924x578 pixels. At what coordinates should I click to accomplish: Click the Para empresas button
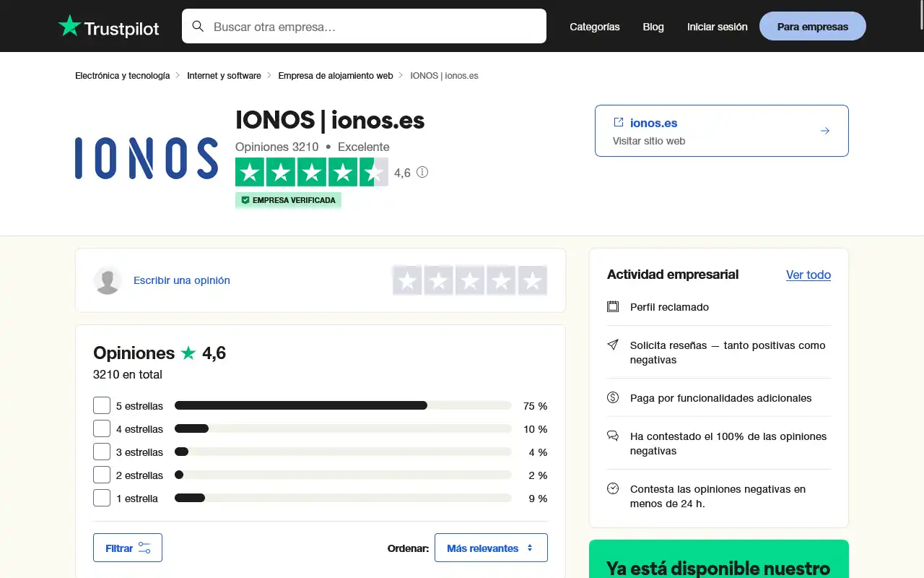coord(813,26)
